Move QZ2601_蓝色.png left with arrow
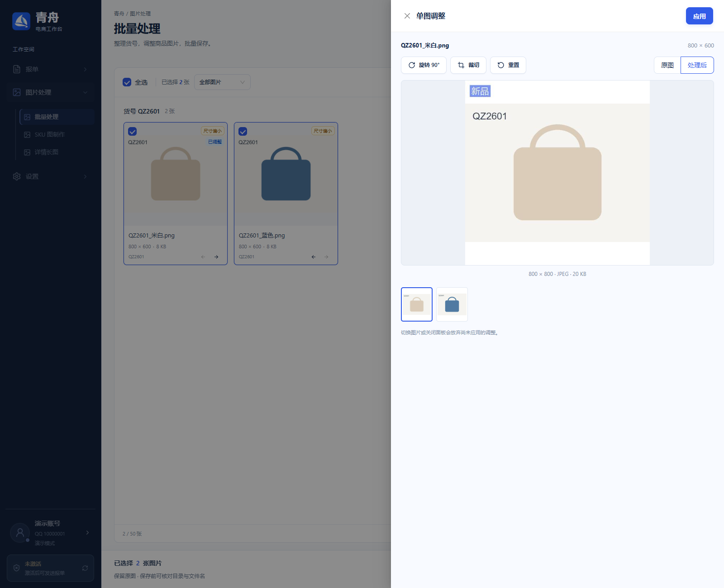The height and width of the screenshot is (588, 724). click(314, 257)
